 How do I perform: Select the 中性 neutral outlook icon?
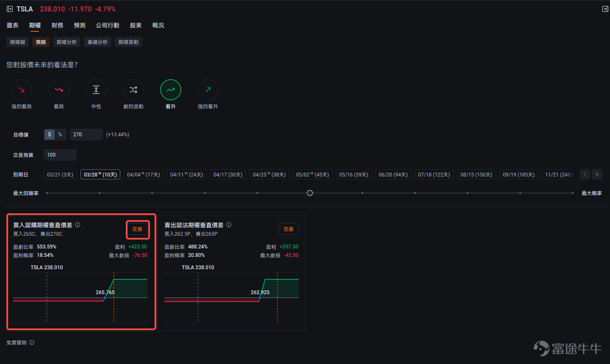[96, 90]
